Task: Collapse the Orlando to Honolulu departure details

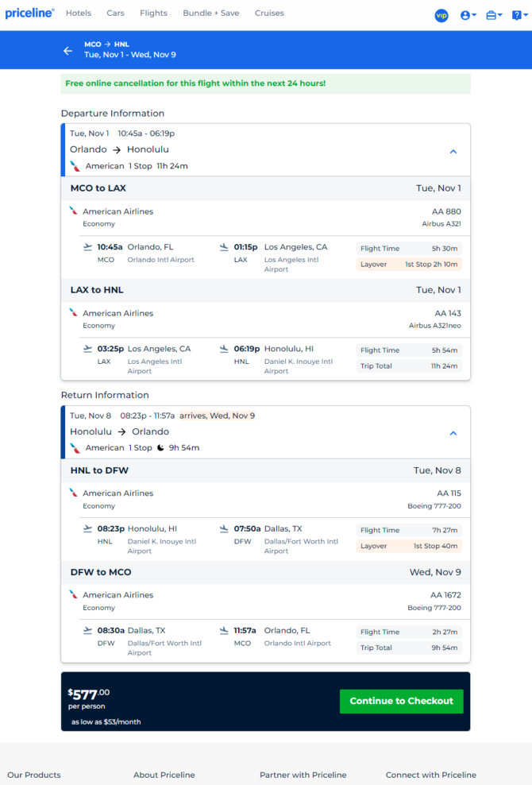Action: (453, 151)
